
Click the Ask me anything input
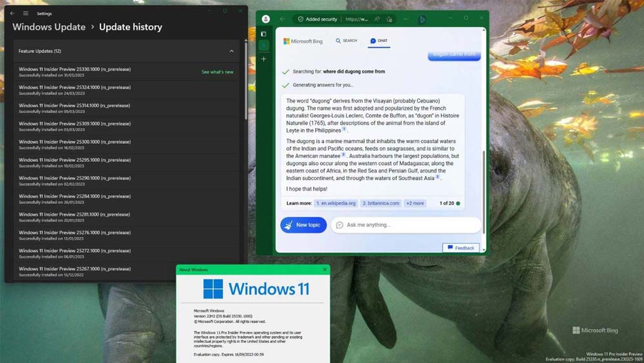(x=406, y=225)
